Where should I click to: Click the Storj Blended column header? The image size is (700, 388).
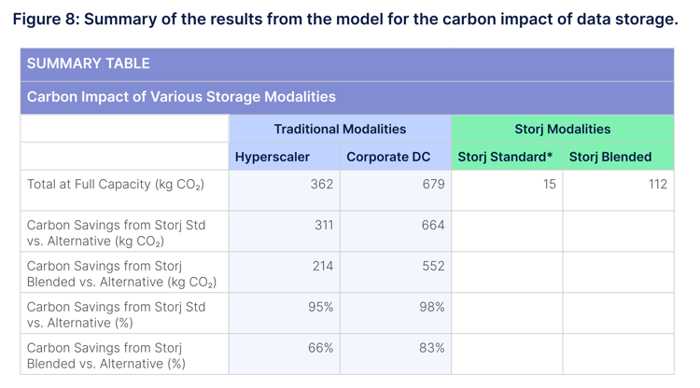610,157
